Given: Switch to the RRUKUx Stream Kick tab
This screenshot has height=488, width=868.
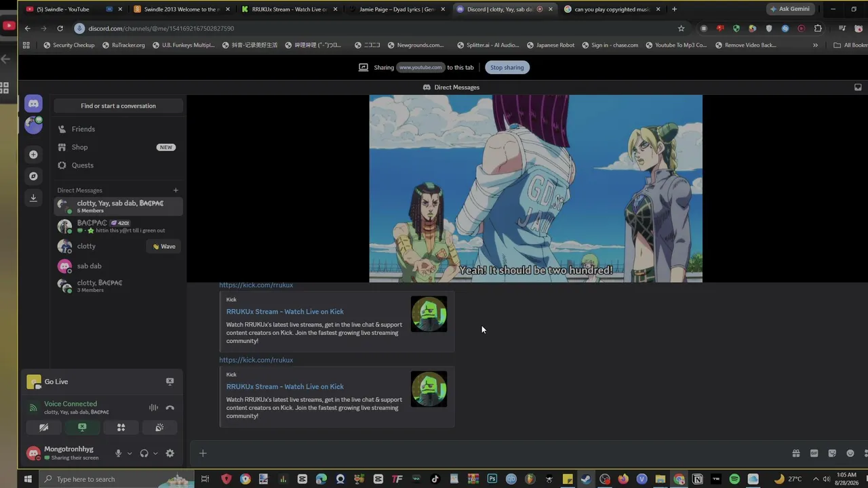Looking at the screenshot, I should pyautogui.click(x=290, y=9).
